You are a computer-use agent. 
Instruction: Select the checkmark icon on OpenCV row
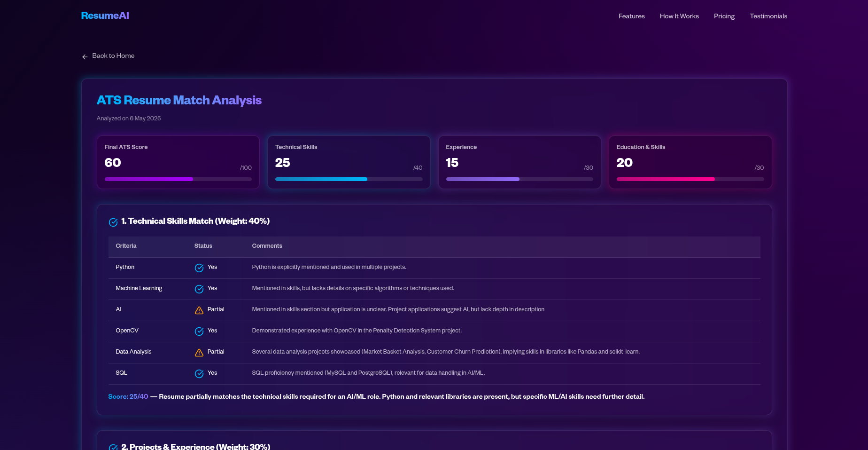198,331
